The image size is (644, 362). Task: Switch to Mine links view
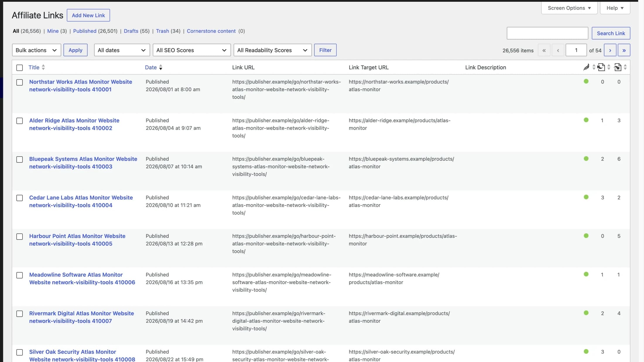click(x=53, y=31)
